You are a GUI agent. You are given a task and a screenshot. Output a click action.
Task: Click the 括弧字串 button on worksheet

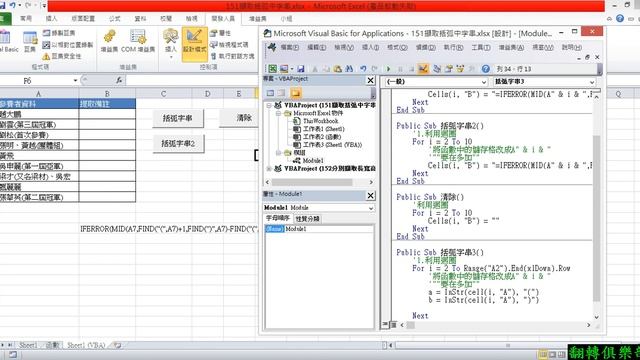point(178,118)
